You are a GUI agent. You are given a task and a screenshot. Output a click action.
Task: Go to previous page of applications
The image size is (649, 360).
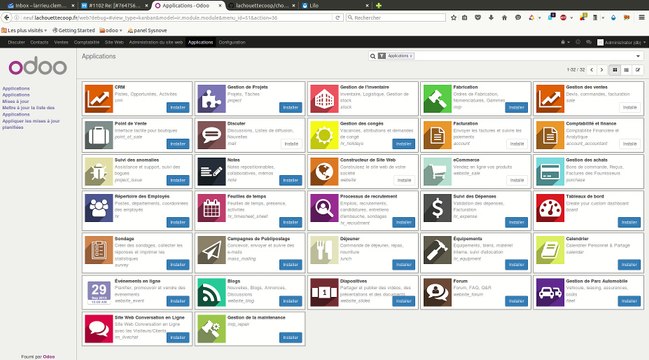click(592, 70)
